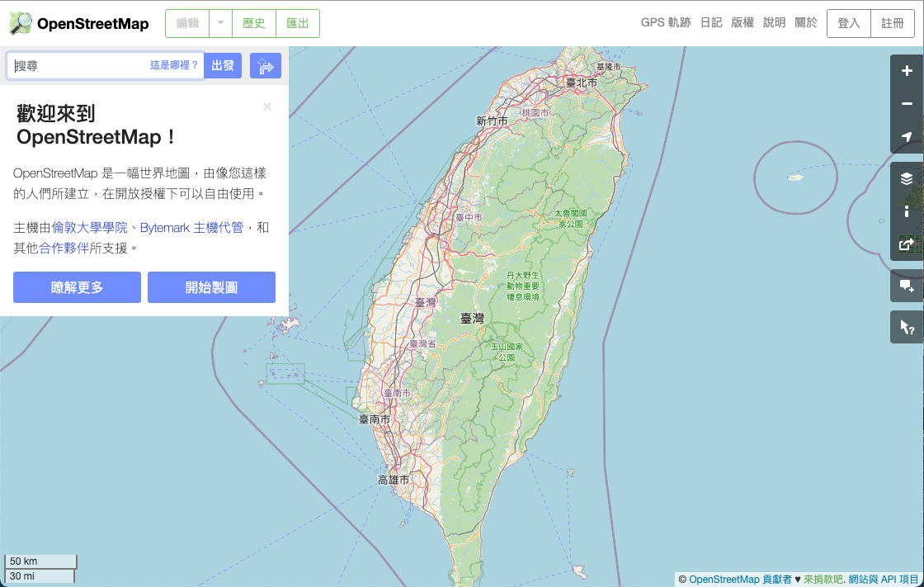Open the map layers panel
The height and width of the screenshot is (587, 924).
tap(907, 179)
